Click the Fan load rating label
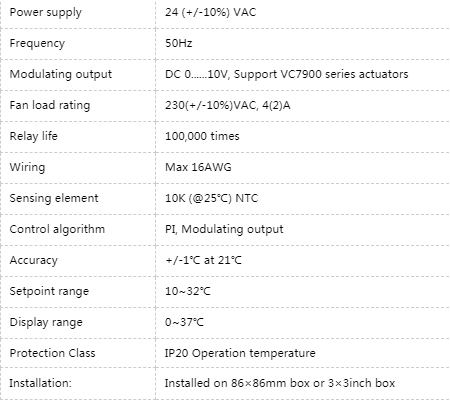Screen dimensions: 450x400 (50, 105)
